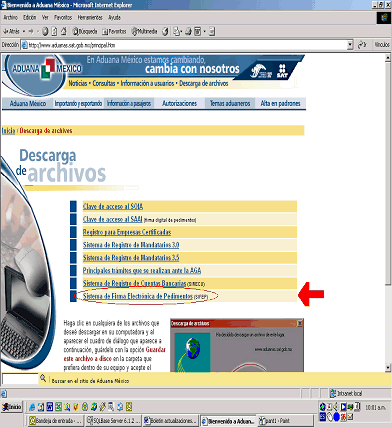Click the site search text box

pos(20,379)
